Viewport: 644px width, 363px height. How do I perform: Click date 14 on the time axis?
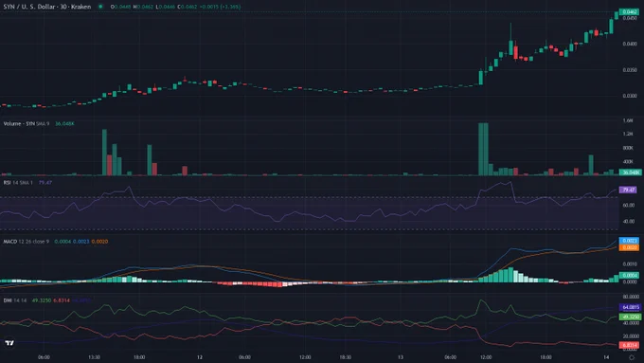coord(606,357)
